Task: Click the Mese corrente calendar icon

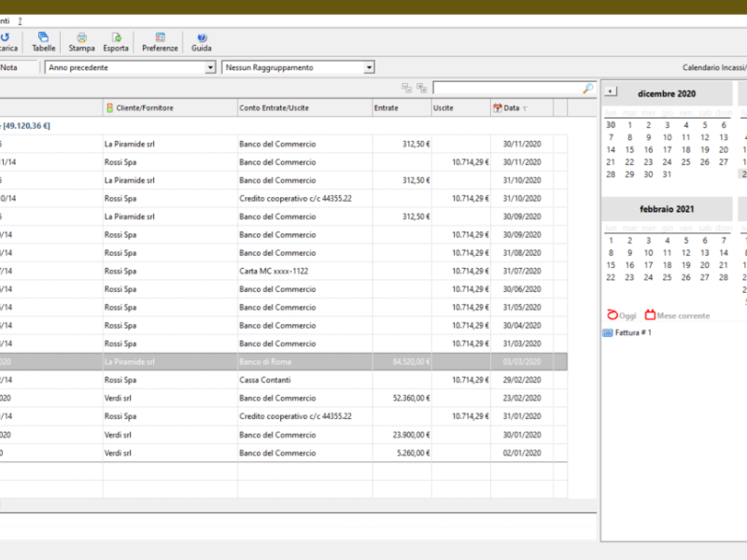Action: (x=650, y=315)
